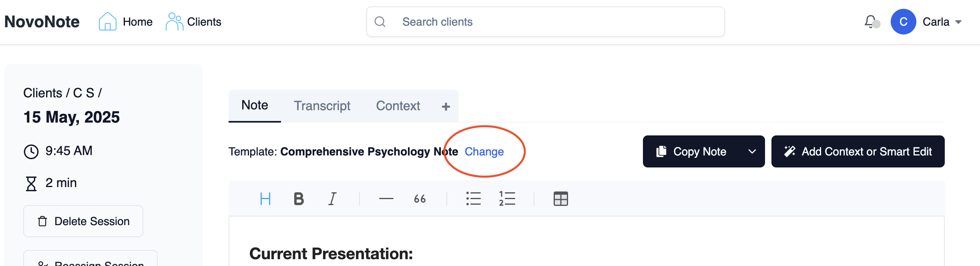The height and width of the screenshot is (266, 980).
Task: Click the Heading format icon
Action: [x=265, y=199]
